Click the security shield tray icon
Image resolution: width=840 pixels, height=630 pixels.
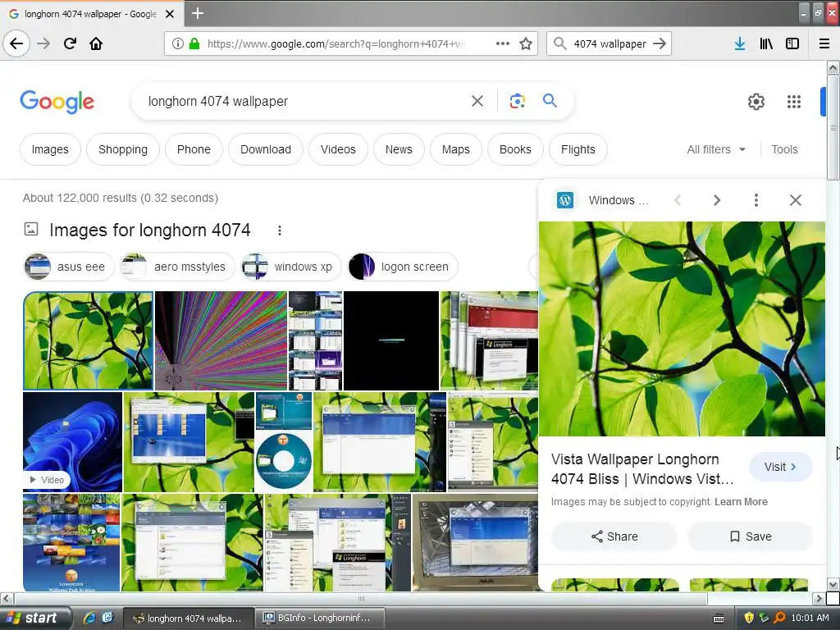click(x=749, y=619)
